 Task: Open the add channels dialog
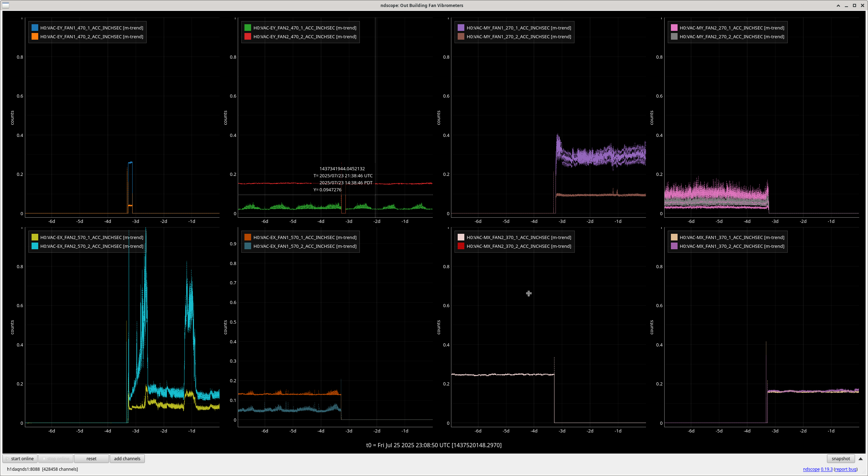[127, 458]
